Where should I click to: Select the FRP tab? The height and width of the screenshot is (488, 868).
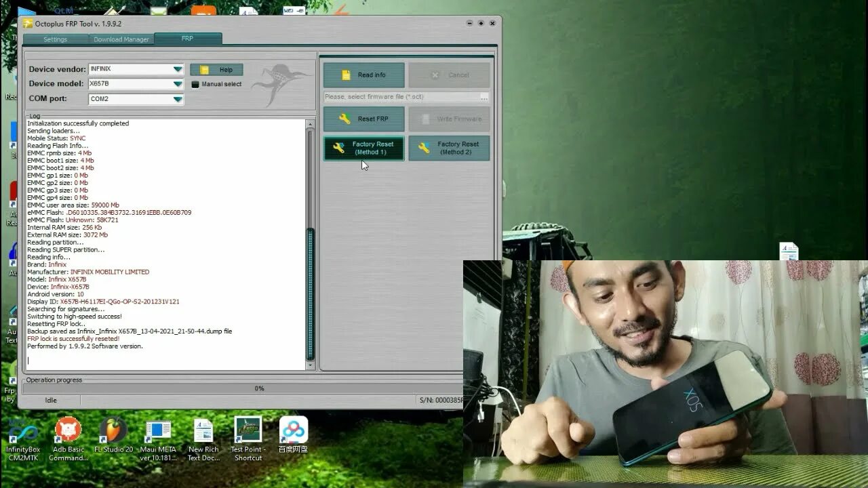click(x=188, y=39)
